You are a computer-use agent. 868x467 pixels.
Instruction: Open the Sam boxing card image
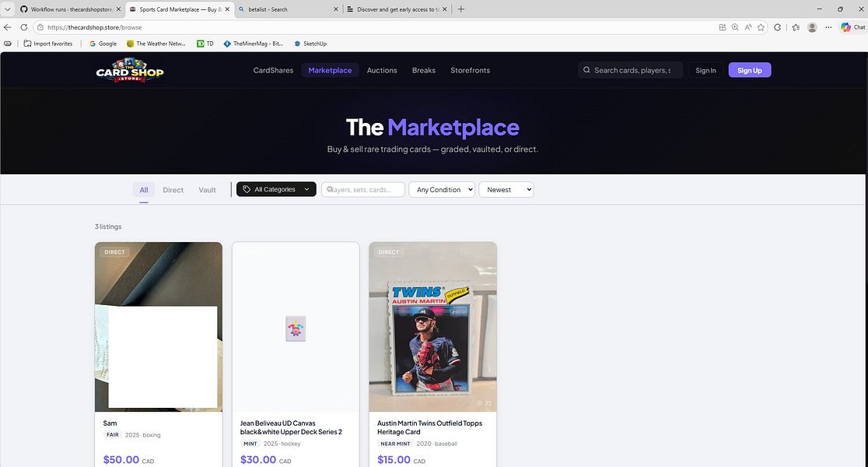[159, 327]
